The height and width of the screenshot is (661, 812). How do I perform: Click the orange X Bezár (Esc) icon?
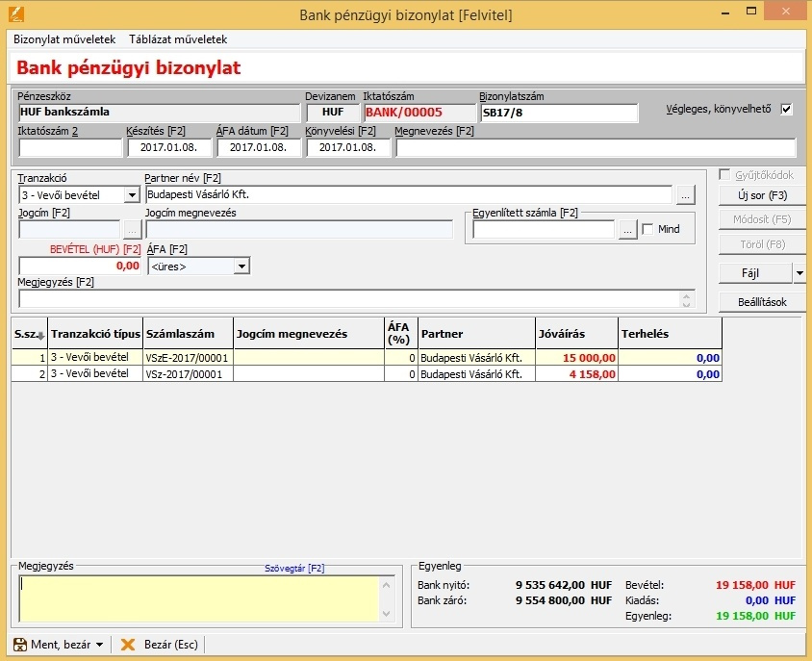pyautogui.click(x=127, y=644)
